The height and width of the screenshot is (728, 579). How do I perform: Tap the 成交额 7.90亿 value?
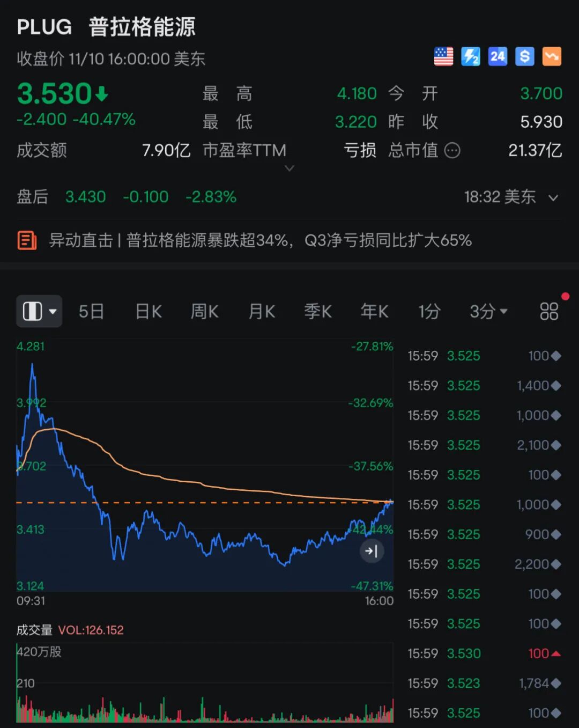[166, 151]
